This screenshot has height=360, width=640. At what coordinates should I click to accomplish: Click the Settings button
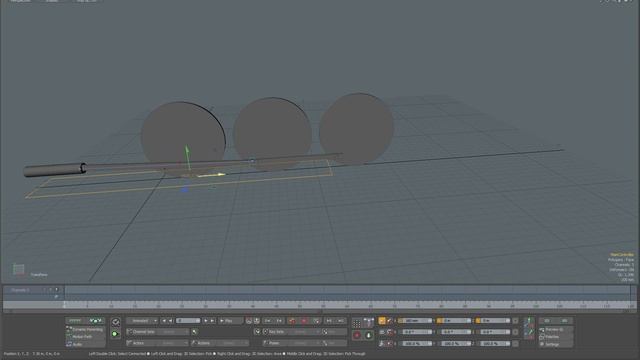coord(556,344)
